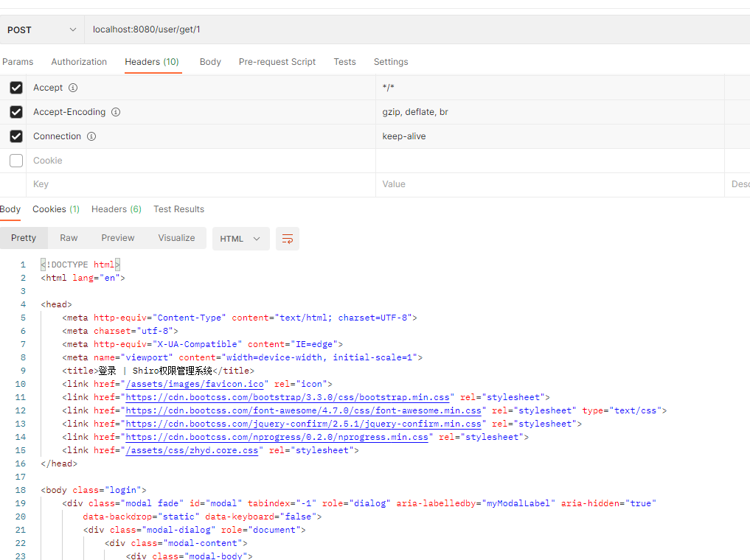Open the POST request method dropdown
Viewport: 750px width, 560px height.
point(41,29)
